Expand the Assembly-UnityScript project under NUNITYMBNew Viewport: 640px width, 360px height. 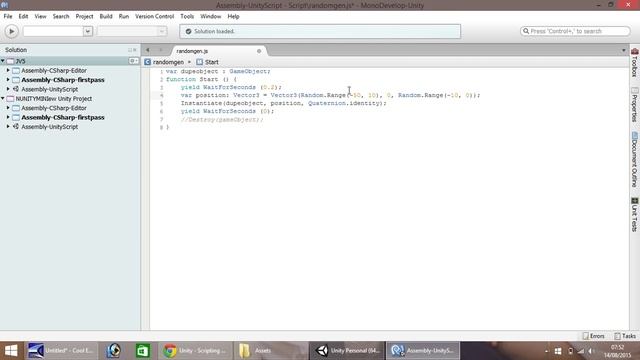point(8,127)
